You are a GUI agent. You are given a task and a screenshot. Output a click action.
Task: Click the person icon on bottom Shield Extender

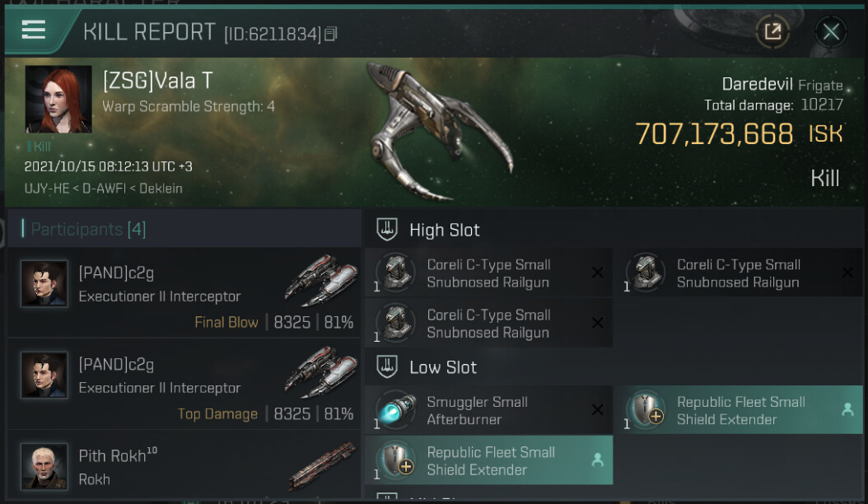[x=598, y=460]
